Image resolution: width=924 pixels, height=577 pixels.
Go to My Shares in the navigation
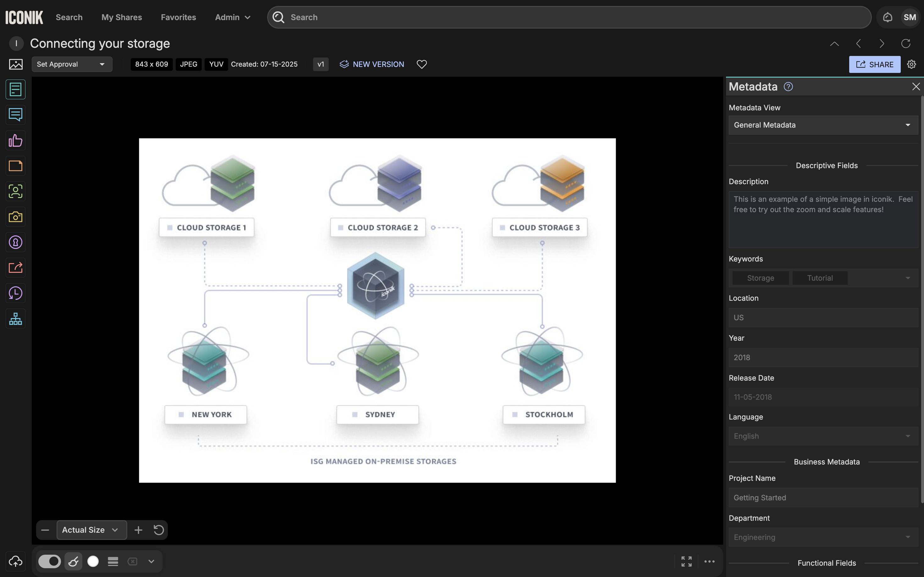[x=121, y=17]
